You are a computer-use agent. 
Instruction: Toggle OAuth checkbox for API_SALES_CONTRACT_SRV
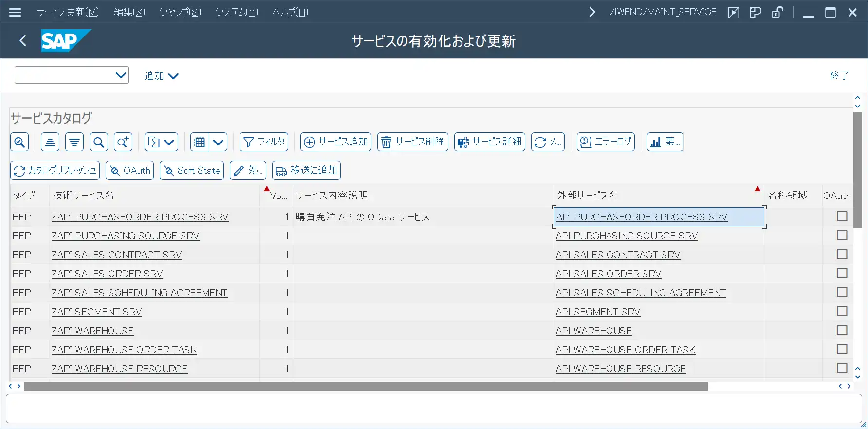(x=842, y=254)
